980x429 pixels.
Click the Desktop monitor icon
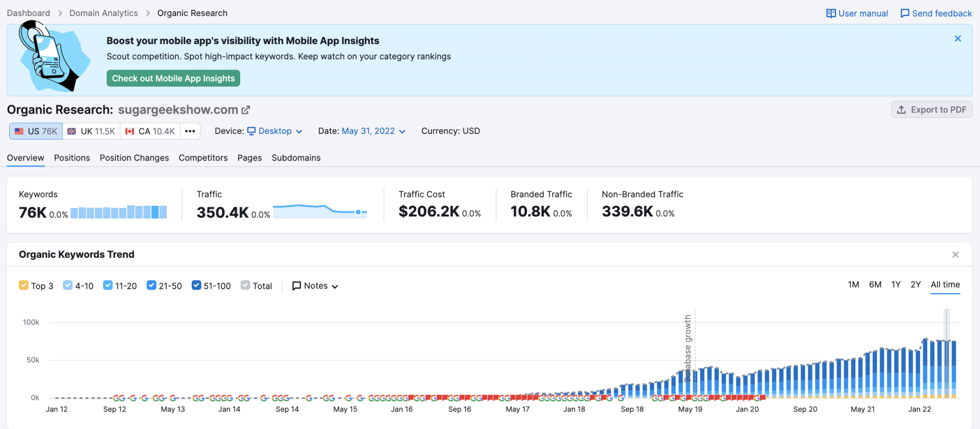click(251, 131)
